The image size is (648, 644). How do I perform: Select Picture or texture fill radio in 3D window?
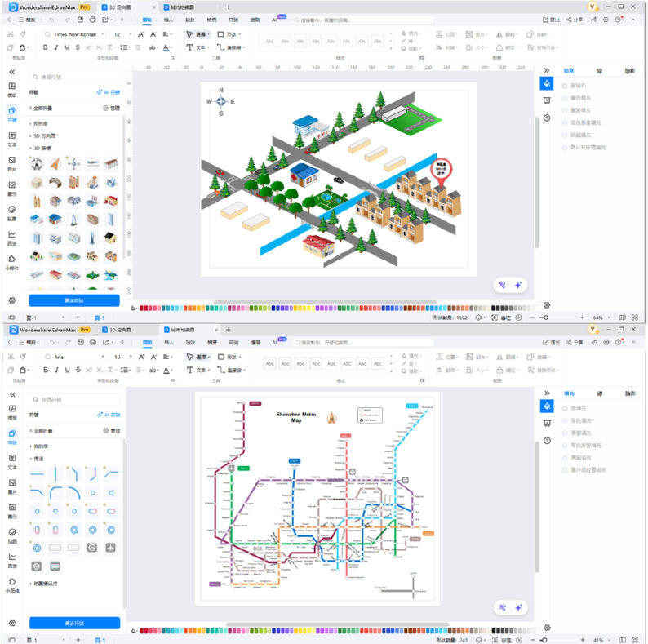pyautogui.click(x=565, y=147)
